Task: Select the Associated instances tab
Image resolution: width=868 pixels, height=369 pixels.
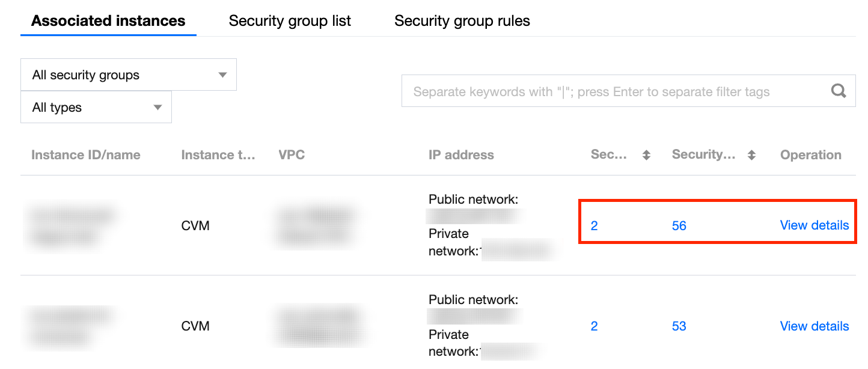Action: click(x=108, y=21)
